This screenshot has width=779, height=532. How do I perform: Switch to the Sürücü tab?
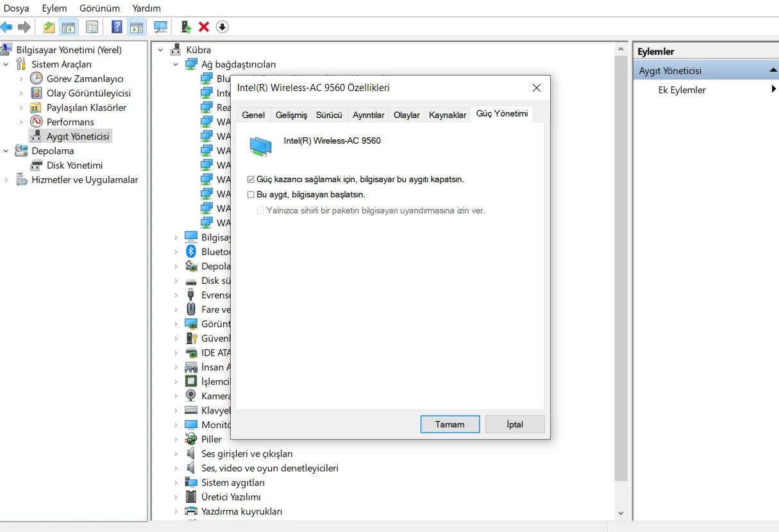pos(329,115)
